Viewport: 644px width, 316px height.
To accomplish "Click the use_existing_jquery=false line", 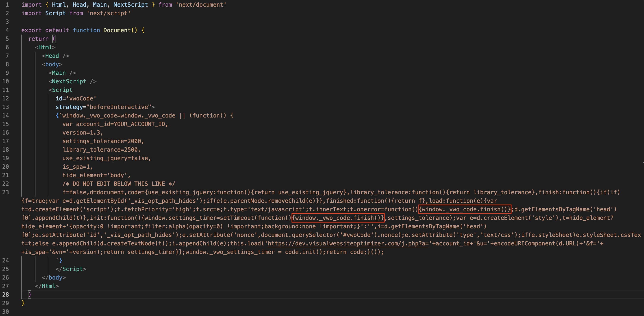I will (107, 158).
